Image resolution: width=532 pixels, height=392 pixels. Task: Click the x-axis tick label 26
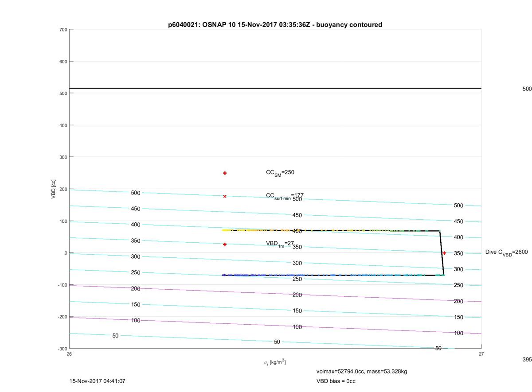tap(70, 354)
